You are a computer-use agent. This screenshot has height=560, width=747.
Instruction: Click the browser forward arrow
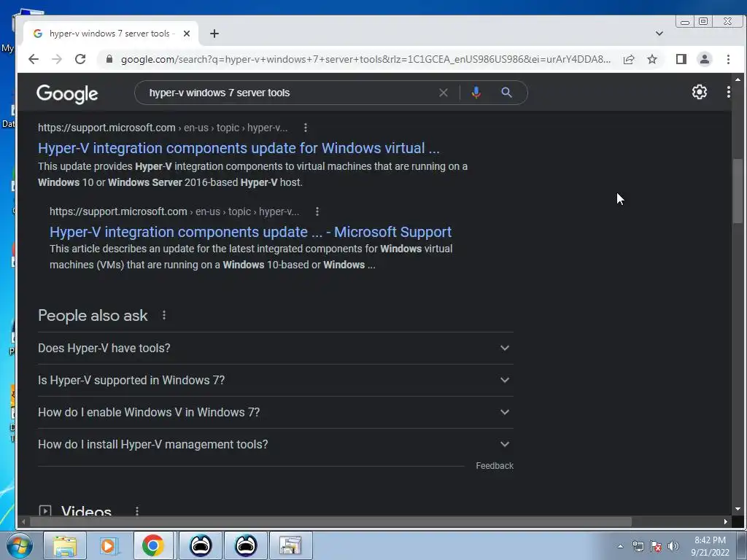click(x=57, y=59)
